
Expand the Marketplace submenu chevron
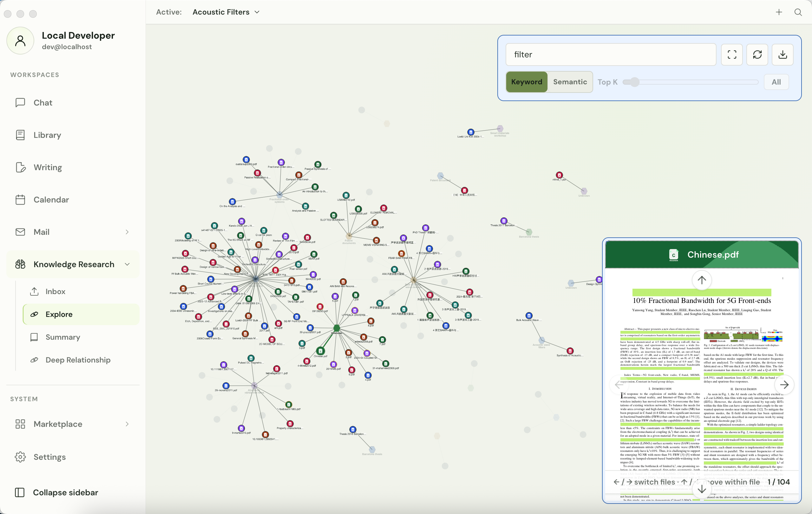click(x=127, y=424)
